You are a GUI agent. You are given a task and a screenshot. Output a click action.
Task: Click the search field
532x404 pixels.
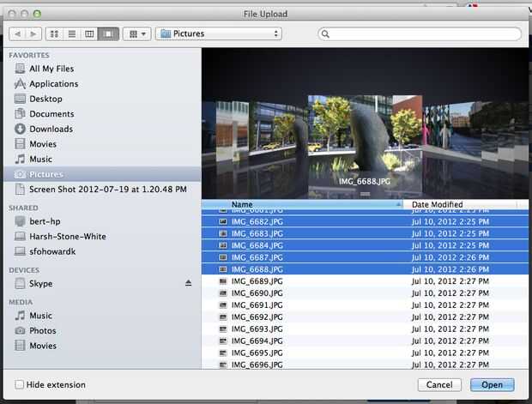[420, 34]
